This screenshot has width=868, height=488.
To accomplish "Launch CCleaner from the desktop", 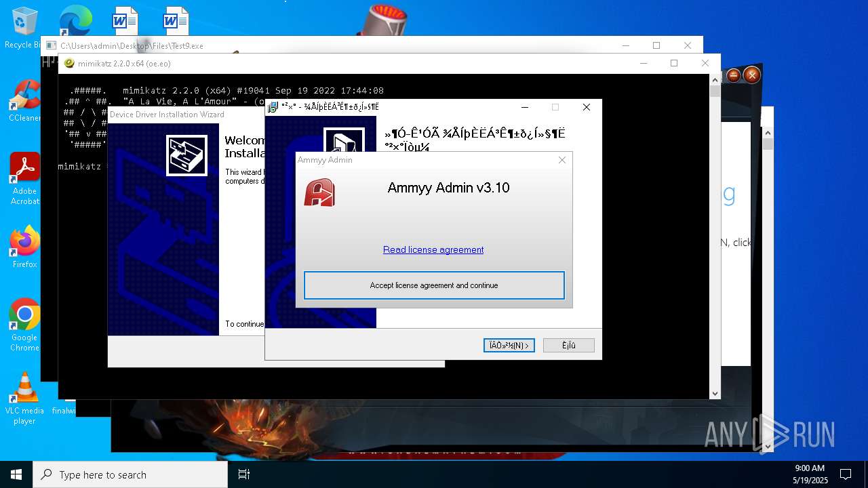I will click(x=24, y=100).
